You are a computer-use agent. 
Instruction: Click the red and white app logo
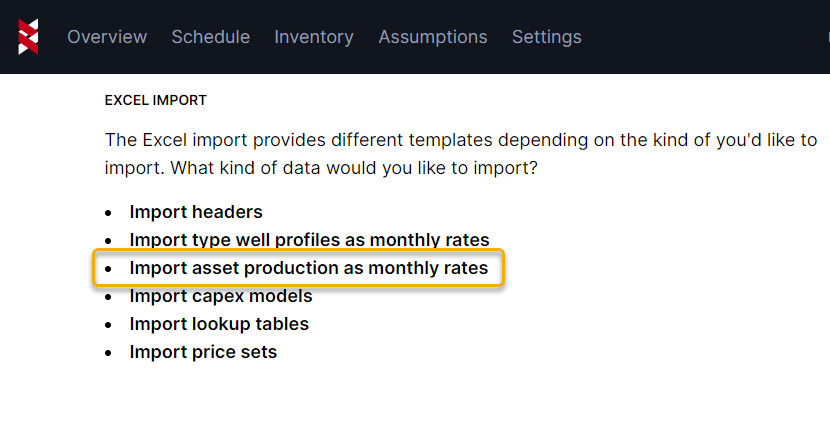28,37
